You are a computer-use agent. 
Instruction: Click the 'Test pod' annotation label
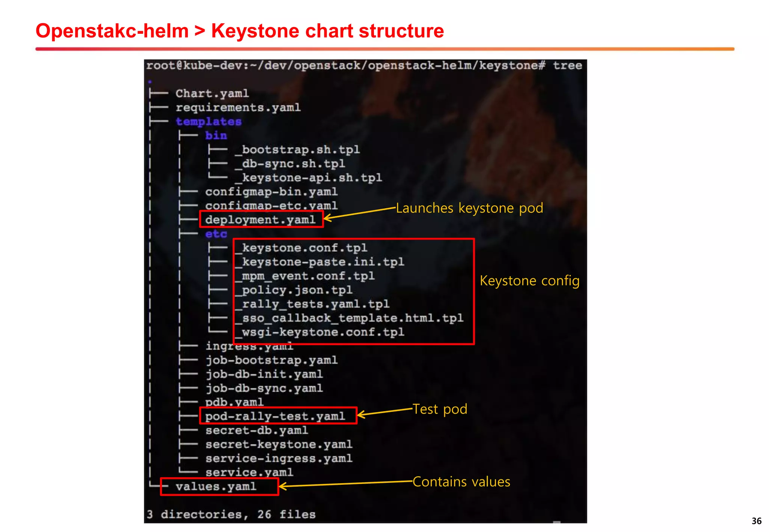point(440,409)
